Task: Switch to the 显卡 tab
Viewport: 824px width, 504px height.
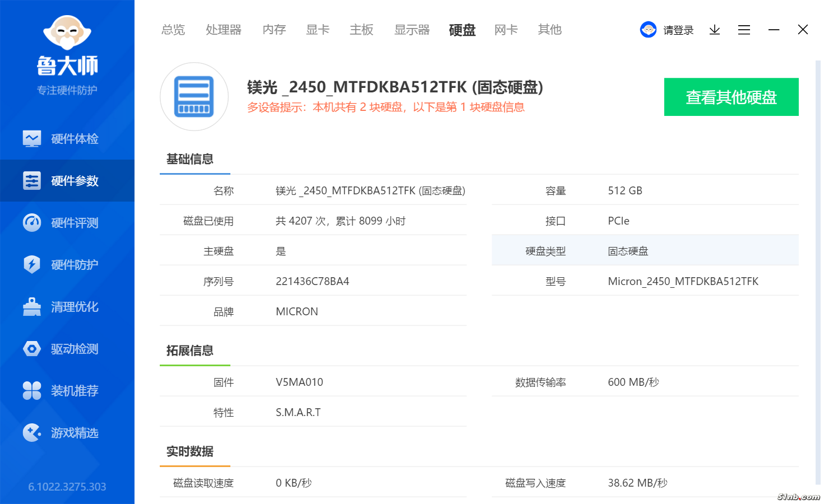Action: coord(317,30)
